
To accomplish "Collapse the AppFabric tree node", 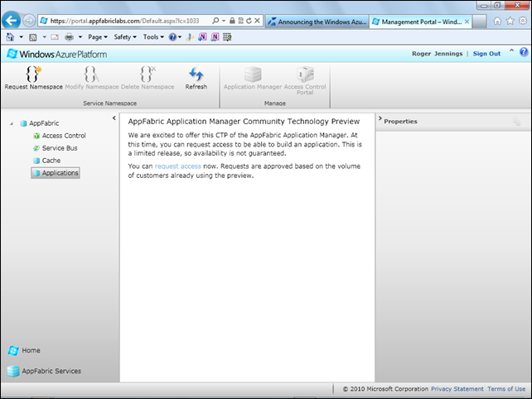I will click(x=12, y=123).
